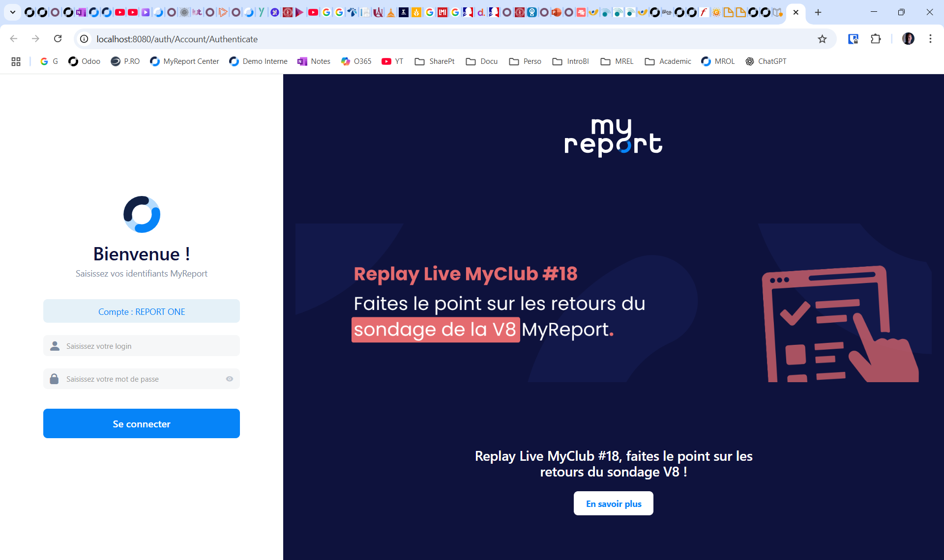The image size is (944, 560).
Task: Click the browser reload icon
Action: [58, 39]
